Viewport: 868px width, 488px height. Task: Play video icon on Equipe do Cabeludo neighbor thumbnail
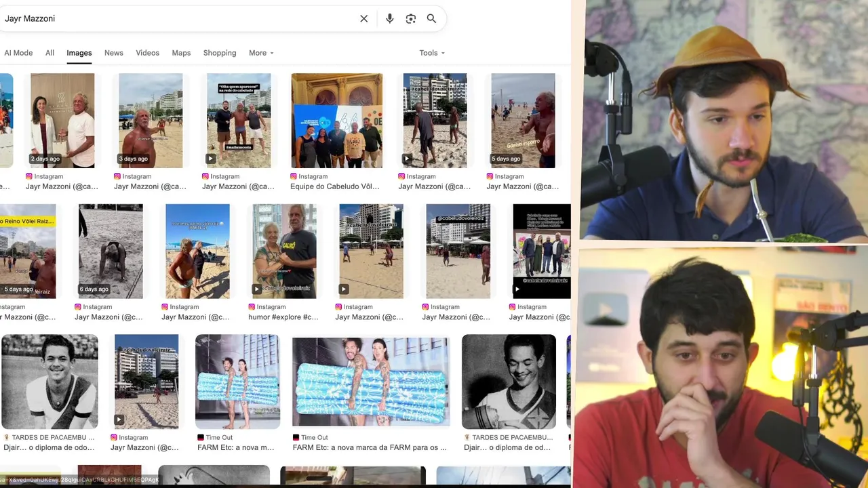click(407, 159)
